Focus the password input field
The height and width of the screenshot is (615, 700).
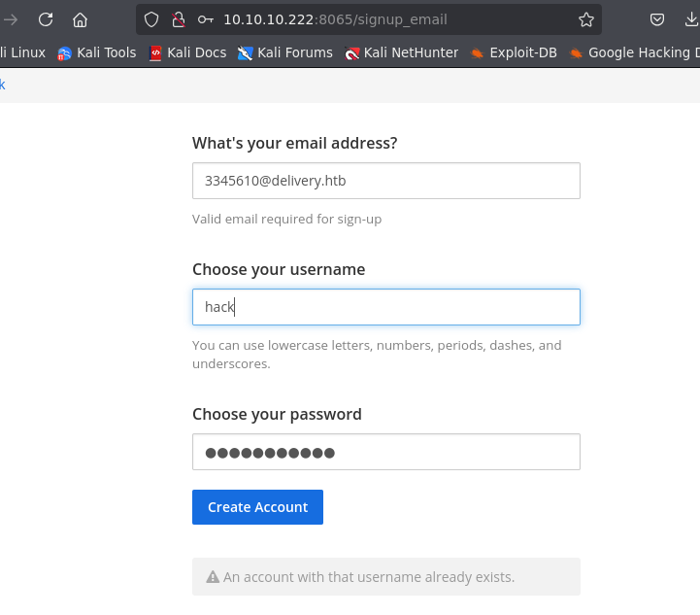click(x=386, y=452)
